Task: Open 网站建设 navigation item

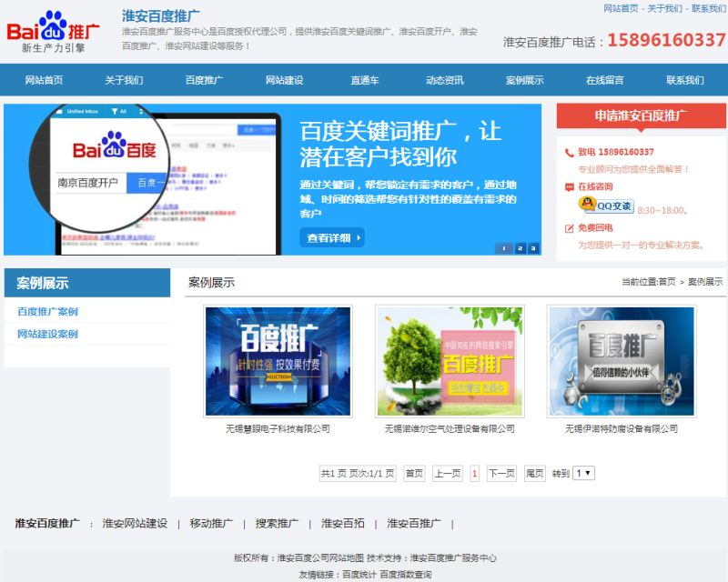Action: click(x=285, y=80)
